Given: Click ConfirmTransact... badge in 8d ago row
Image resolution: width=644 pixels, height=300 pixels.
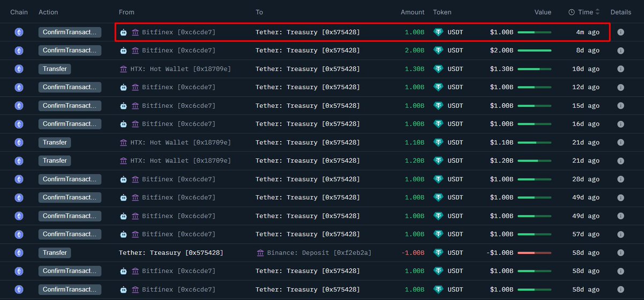Looking at the screenshot, I should (x=70, y=50).
